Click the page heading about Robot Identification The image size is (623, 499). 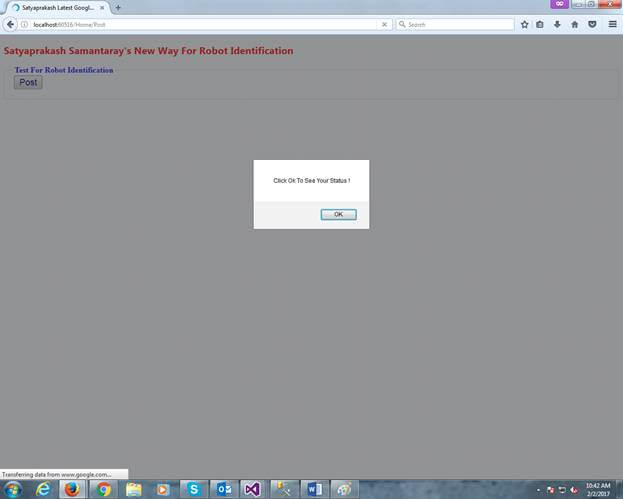coord(149,51)
